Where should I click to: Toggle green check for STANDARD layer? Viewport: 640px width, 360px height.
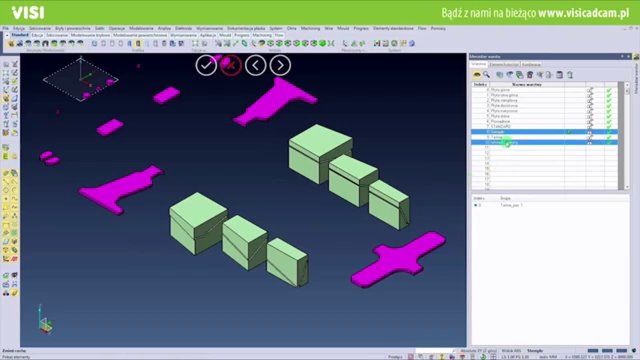(x=609, y=127)
